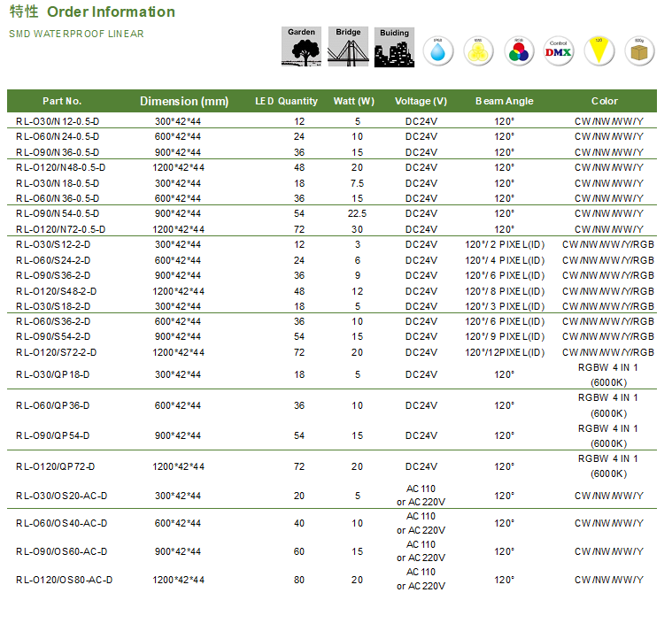Click the Color column header

click(605, 101)
